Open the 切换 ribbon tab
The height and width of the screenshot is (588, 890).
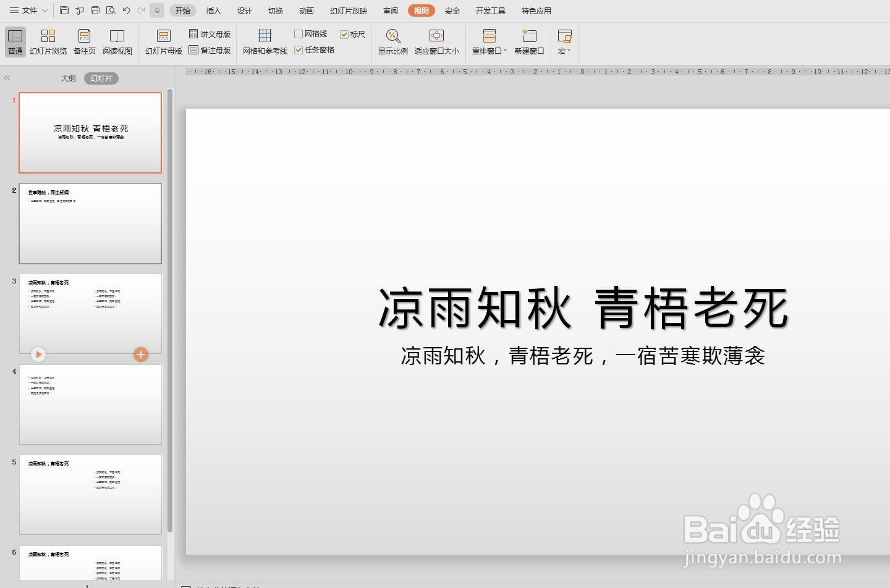tap(276, 10)
